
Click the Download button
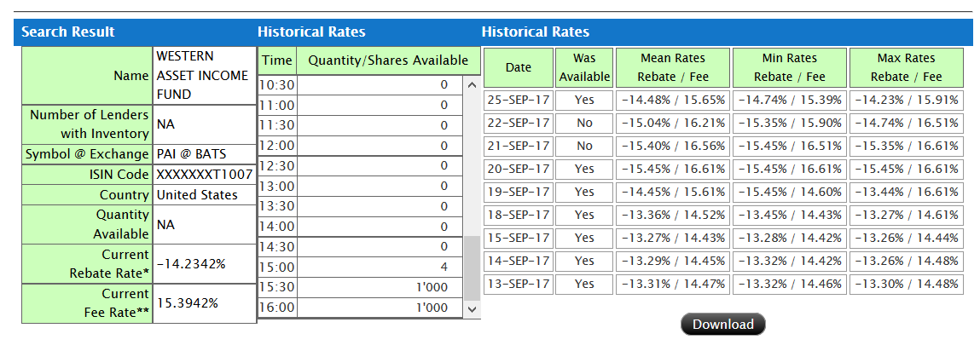(x=722, y=325)
